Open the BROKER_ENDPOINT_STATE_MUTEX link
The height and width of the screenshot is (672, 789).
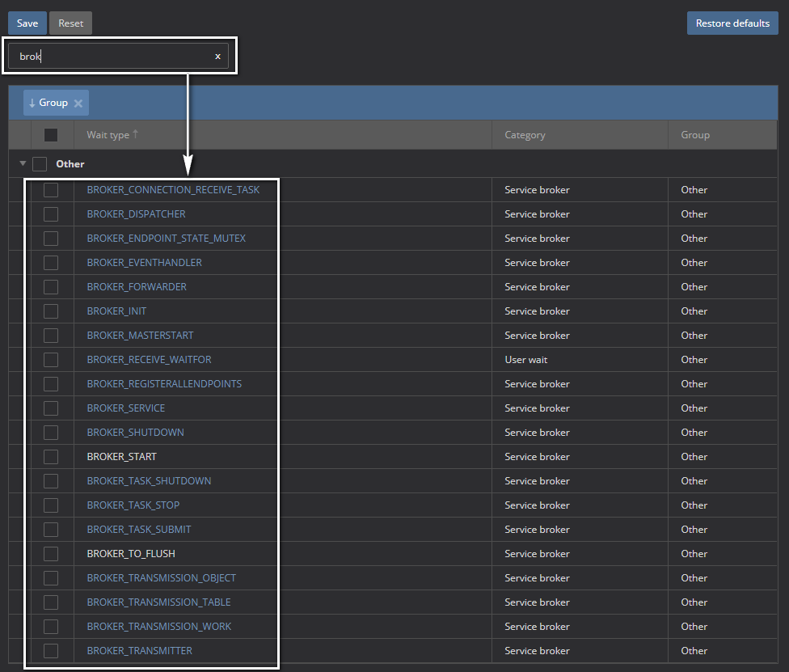tap(166, 238)
